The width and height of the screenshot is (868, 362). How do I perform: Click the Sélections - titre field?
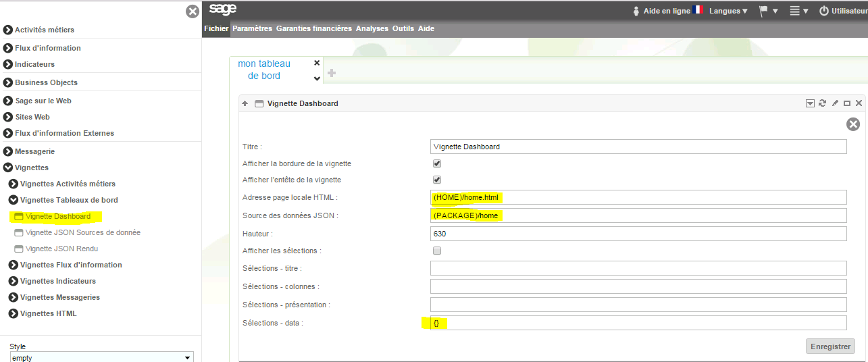tap(638, 268)
